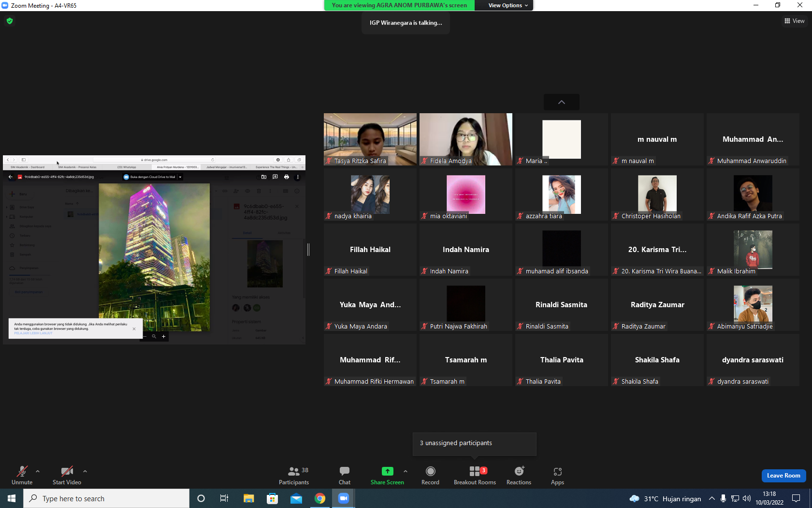Collapse the gallery with the up chevron

(562, 102)
